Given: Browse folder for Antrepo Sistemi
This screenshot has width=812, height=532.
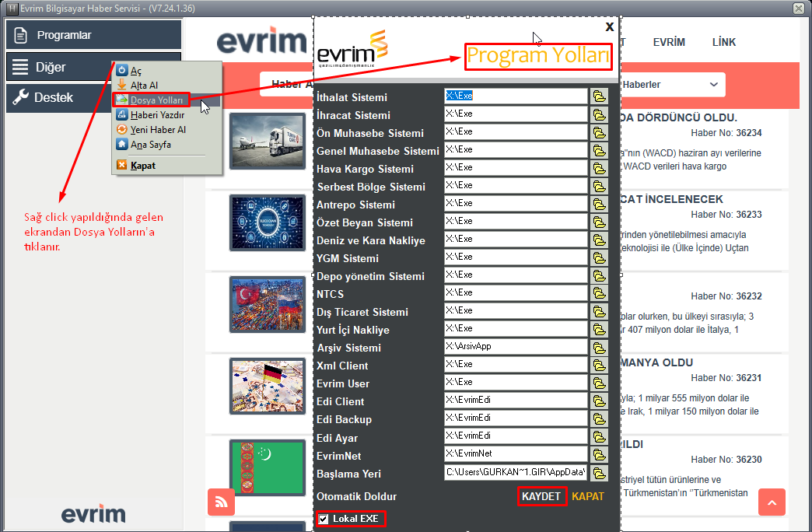Looking at the screenshot, I should click(x=599, y=204).
